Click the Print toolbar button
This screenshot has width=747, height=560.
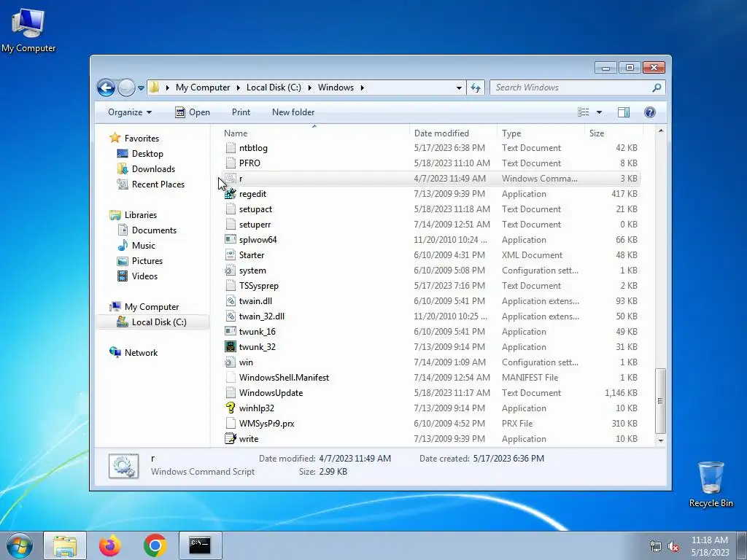[241, 112]
